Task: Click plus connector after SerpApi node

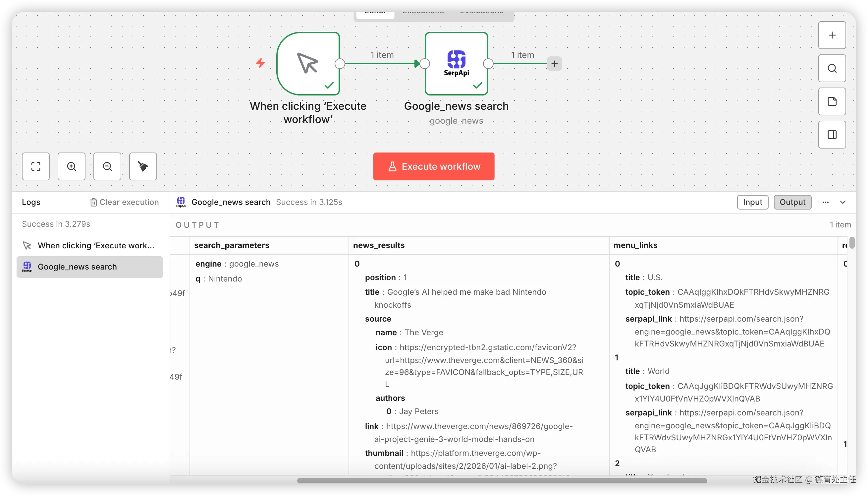Action: 554,64
